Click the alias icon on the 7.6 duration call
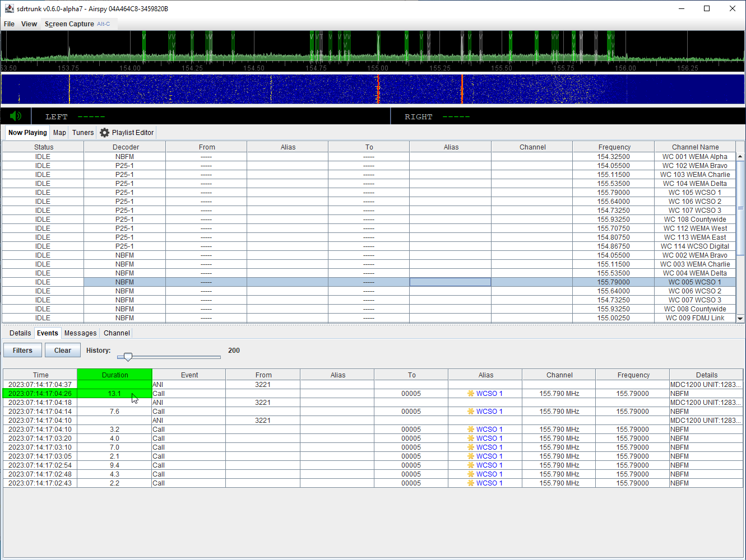This screenshot has width=746, height=560. (x=470, y=411)
